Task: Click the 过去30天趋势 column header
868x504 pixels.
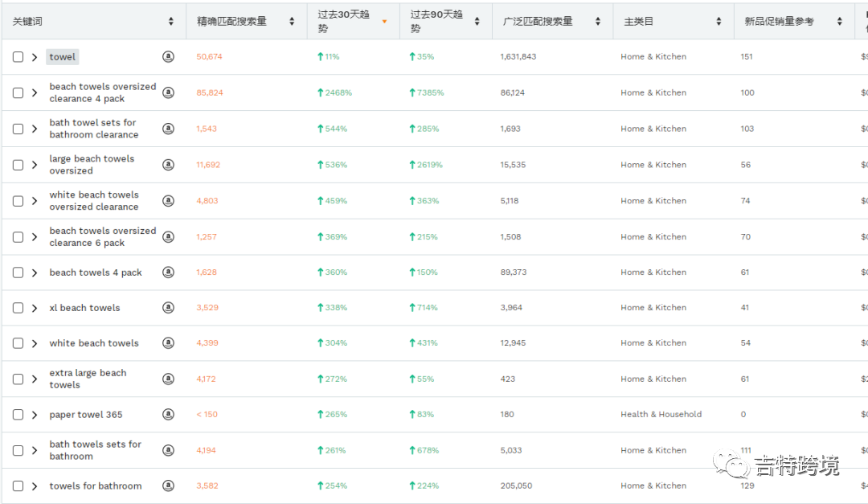Action: click(353, 21)
